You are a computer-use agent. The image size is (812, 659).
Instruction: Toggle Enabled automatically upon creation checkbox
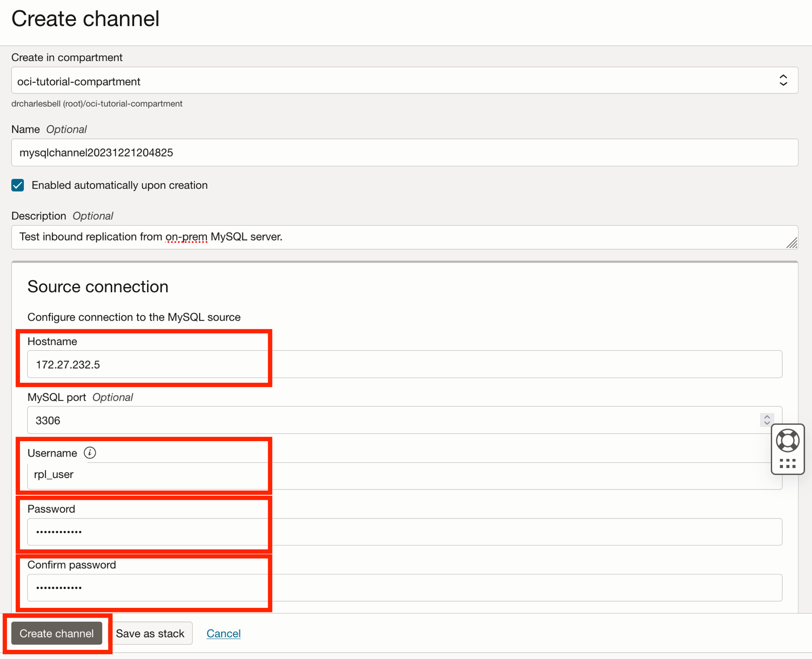[x=18, y=185]
